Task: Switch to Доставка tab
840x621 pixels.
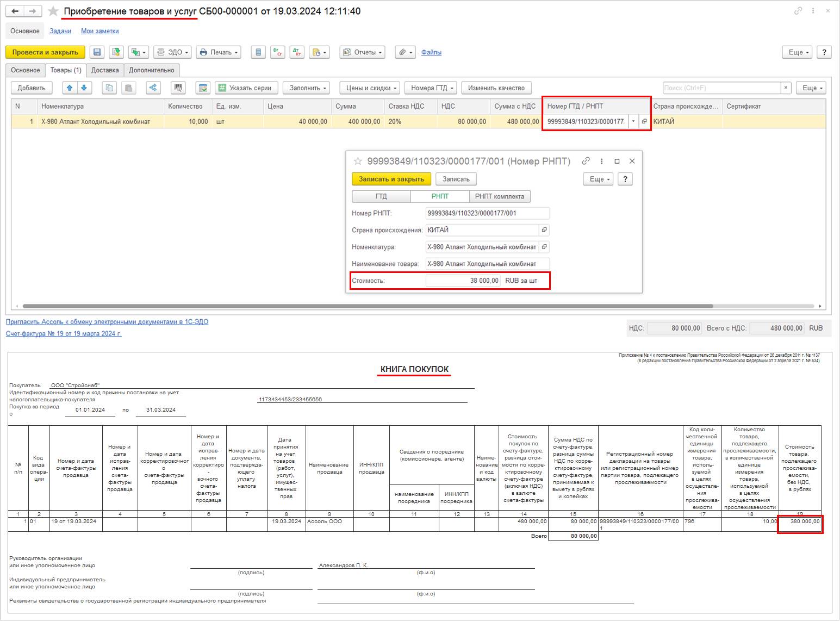Action: click(x=105, y=70)
